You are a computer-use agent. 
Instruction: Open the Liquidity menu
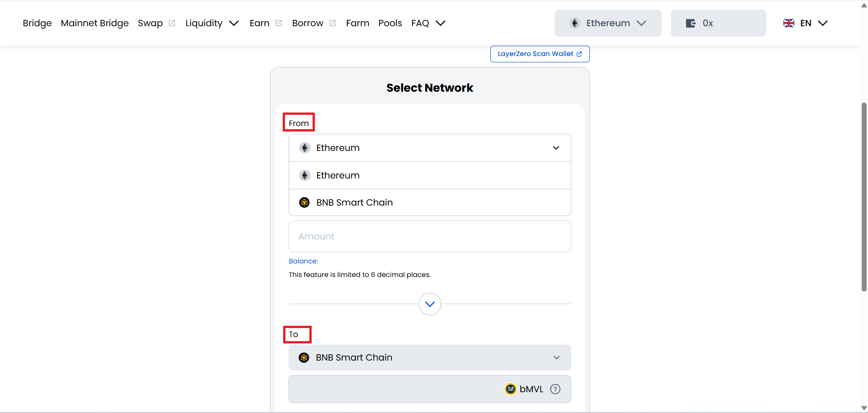pos(211,23)
